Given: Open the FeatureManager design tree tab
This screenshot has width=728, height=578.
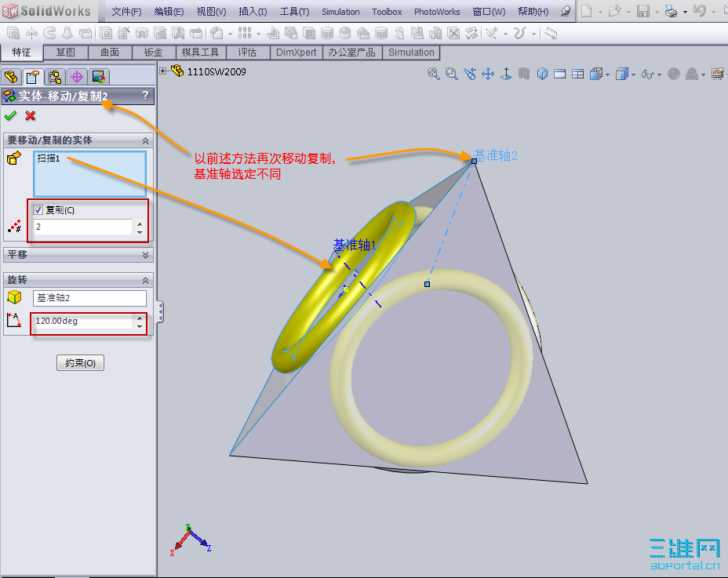Looking at the screenshot, I should click(x=11, y=77).
